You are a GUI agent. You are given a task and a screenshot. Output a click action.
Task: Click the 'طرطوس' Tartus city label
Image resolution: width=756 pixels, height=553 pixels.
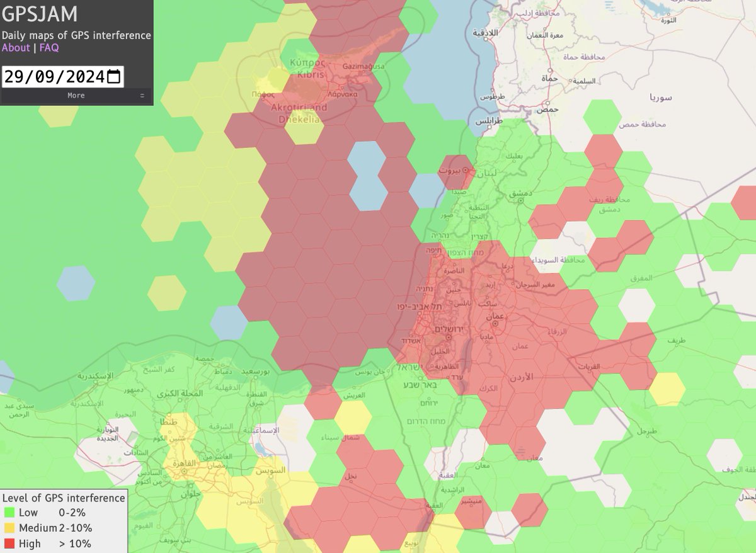point(493,98)
